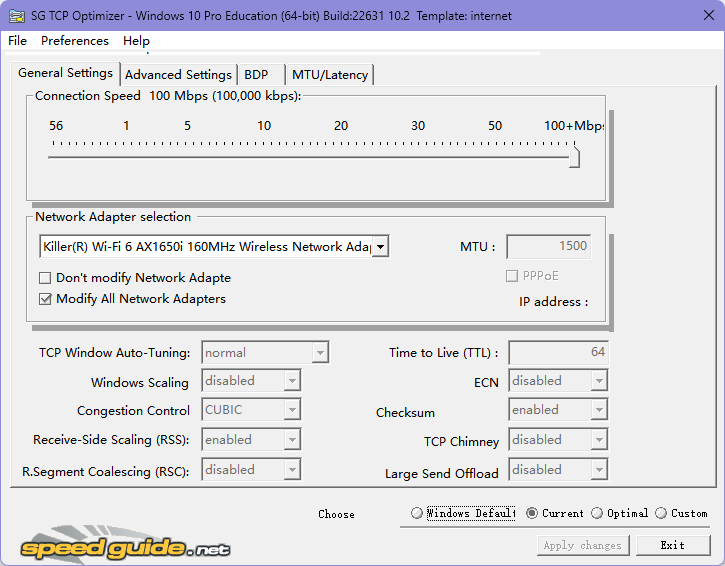
Task: Click the Connection Speed slider handle
Action: 574,157
